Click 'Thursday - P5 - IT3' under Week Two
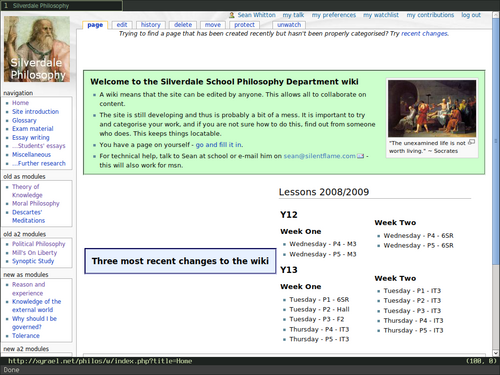This screenshot has height=375, width=500. pyautogui.click(x=413, y=331)
